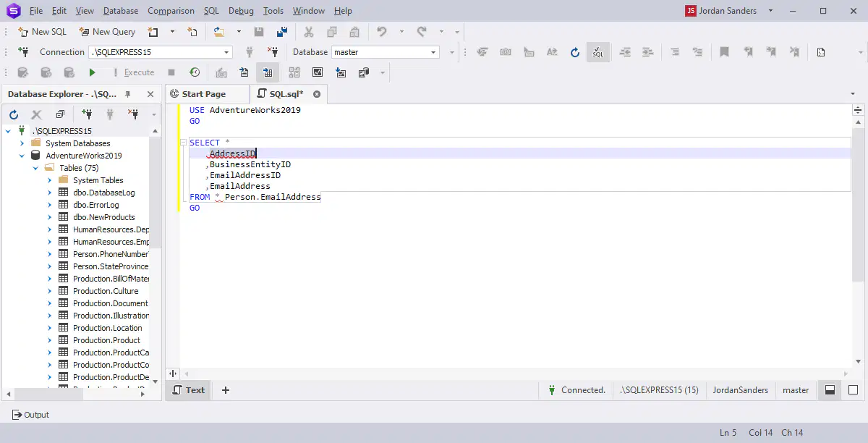Click the Execution History clock icon

[x=195, y=72]
